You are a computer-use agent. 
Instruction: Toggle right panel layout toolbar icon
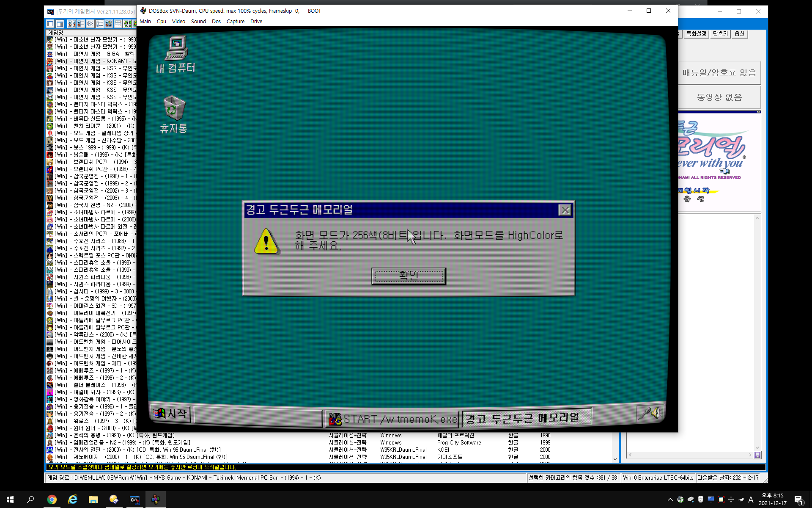click(60, 24)
